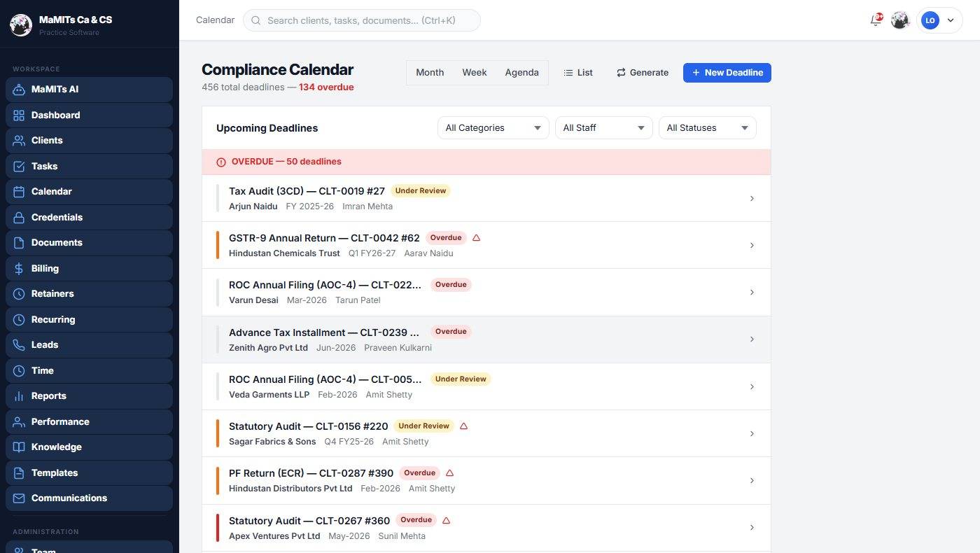The image size is (980, 553).
Task: Focus the search clients, tasks, documents field
Action: 361,20
